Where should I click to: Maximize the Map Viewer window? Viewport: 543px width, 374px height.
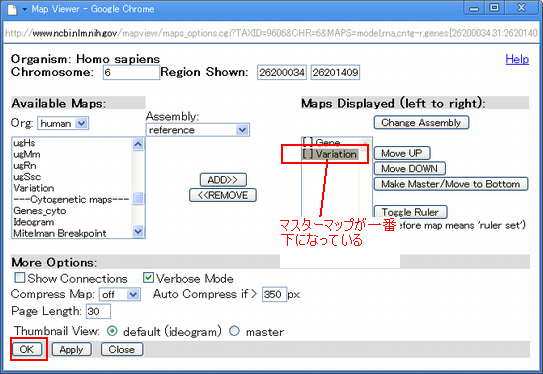point(495,8)
